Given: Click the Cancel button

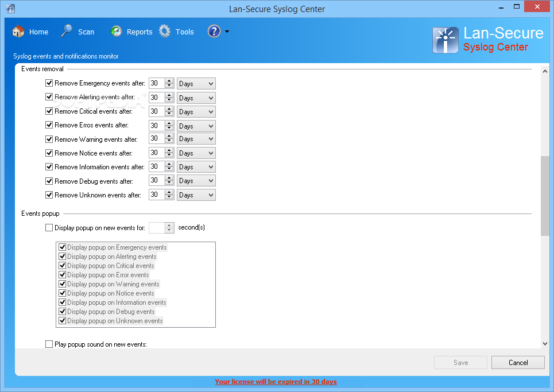Looking at the screenshot, I should pyautogui.click(x=518, y=362).
